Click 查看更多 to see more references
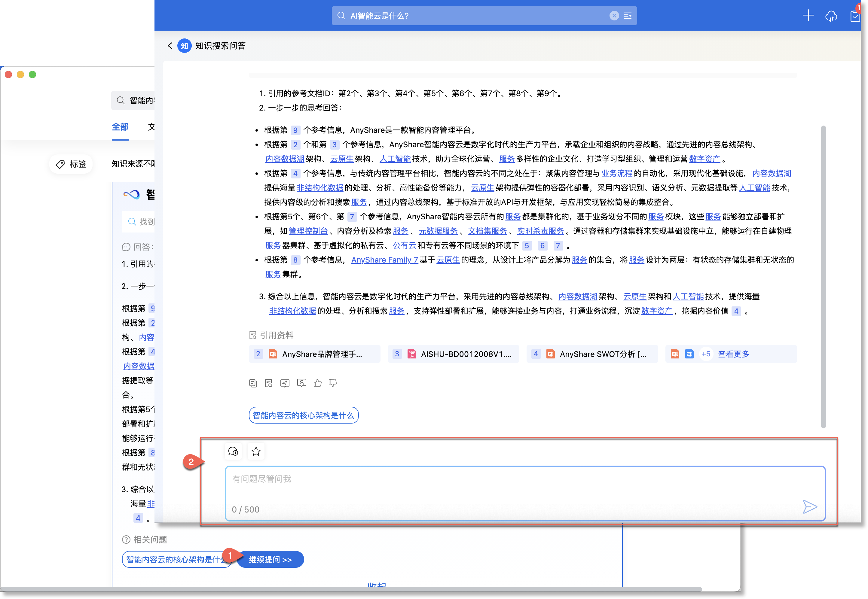The image size is (868, 599). [x=733, y=354]
